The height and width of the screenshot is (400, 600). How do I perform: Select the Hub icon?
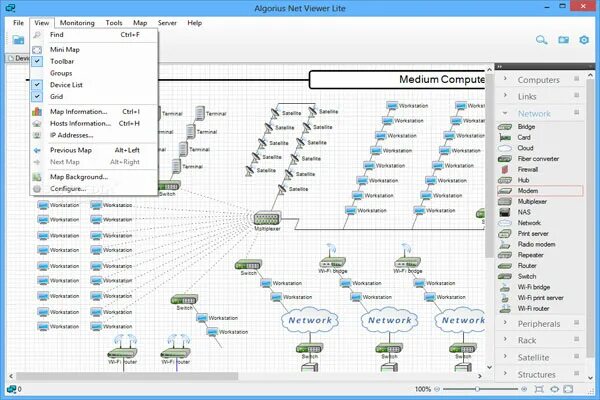click(505, 180)
